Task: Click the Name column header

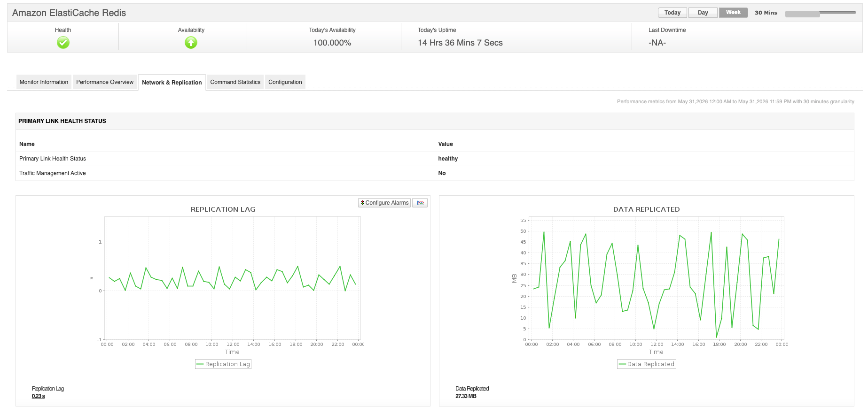Action: pos(27,144)
